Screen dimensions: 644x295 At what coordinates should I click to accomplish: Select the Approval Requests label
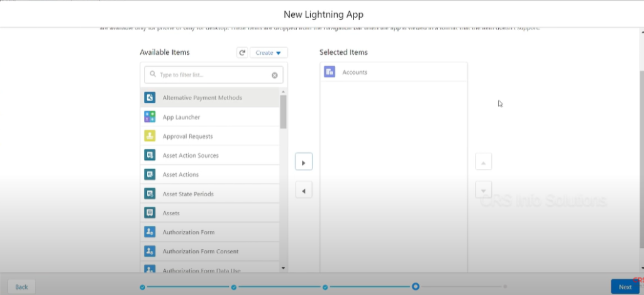tap(187, 136)
